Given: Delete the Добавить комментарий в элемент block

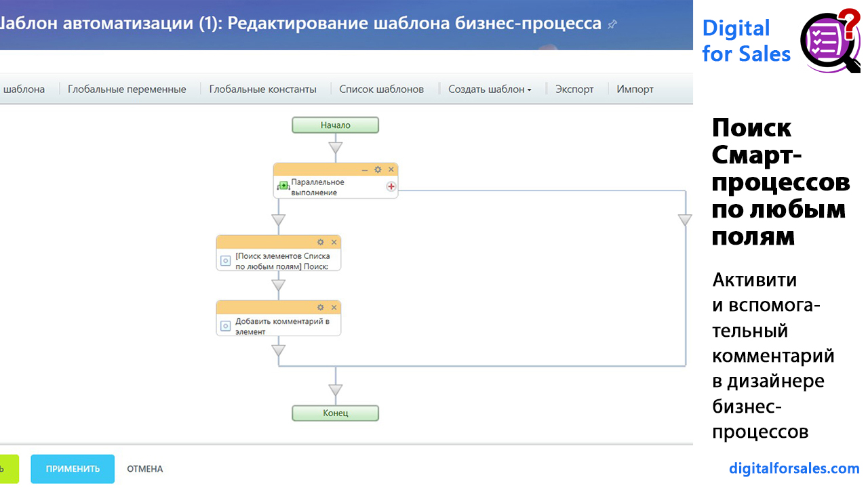Looking at the screenshot, I should click(334, 307).
